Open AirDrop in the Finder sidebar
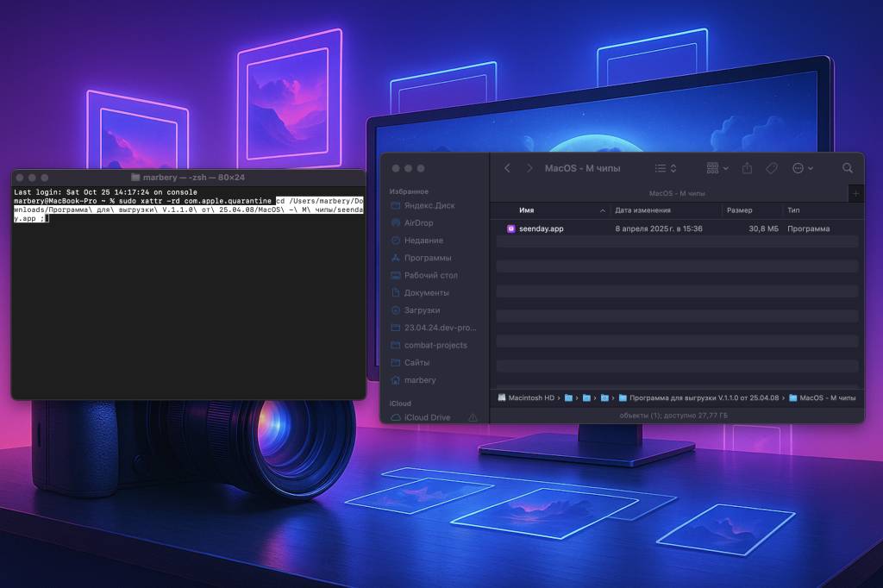Viewport: 883px width, 588px height. tap(418, 222)
